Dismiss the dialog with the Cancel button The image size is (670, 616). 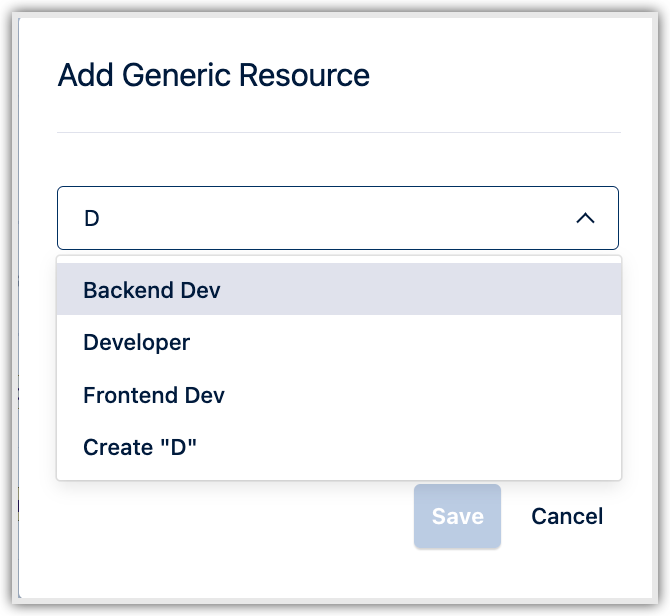pos(567,516)
